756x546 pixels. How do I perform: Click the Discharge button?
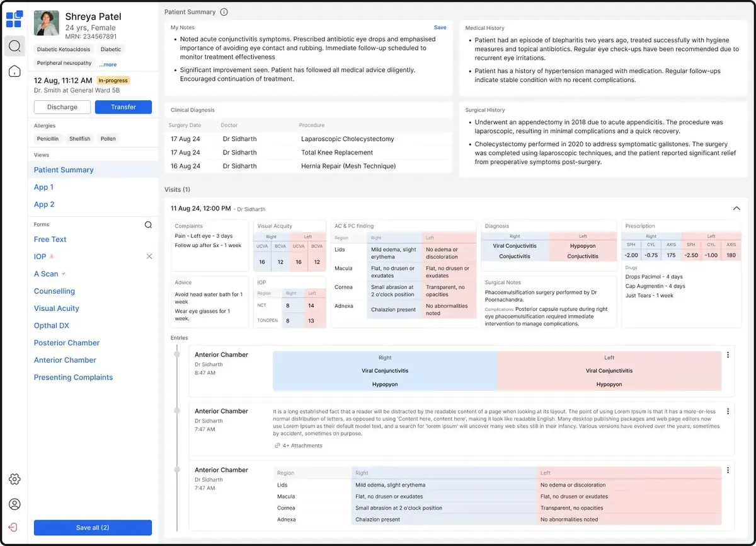[x=62, y=107]
